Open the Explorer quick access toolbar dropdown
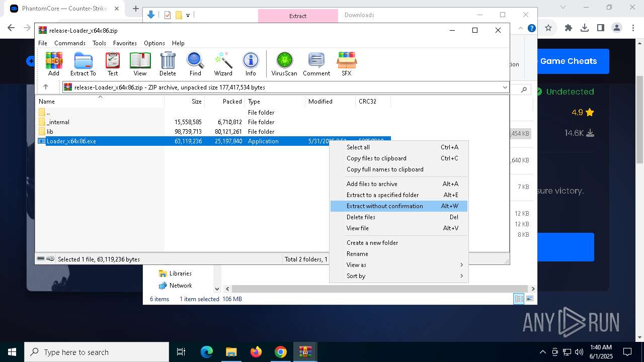This screenshot has height=362, width=644. (188, 15)
